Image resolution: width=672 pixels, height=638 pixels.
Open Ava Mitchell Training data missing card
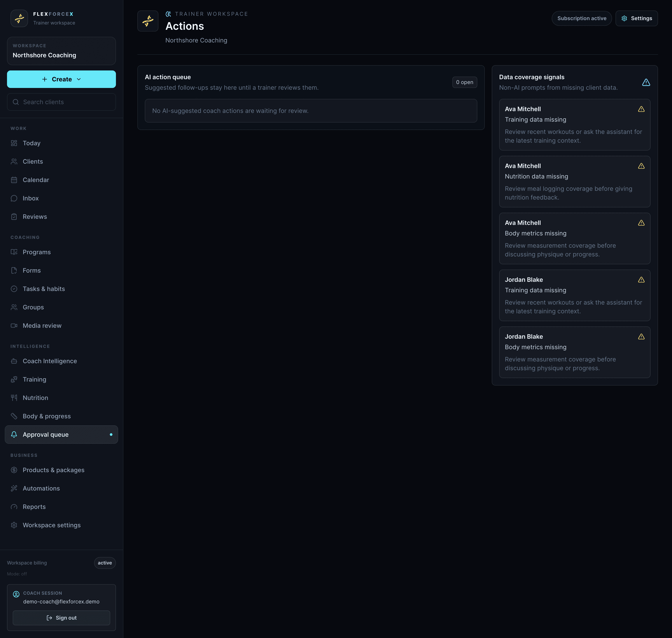574,124
